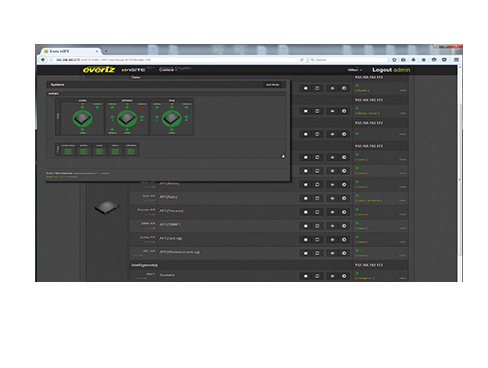
Task: Click the yellow Cluster link in the first row
Action: tap(362, 90)
